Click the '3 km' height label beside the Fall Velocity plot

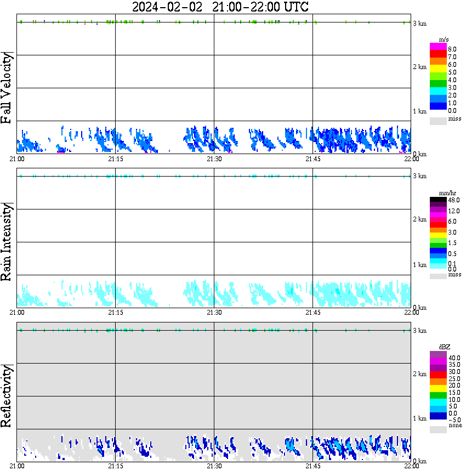[x=420, y=24]
